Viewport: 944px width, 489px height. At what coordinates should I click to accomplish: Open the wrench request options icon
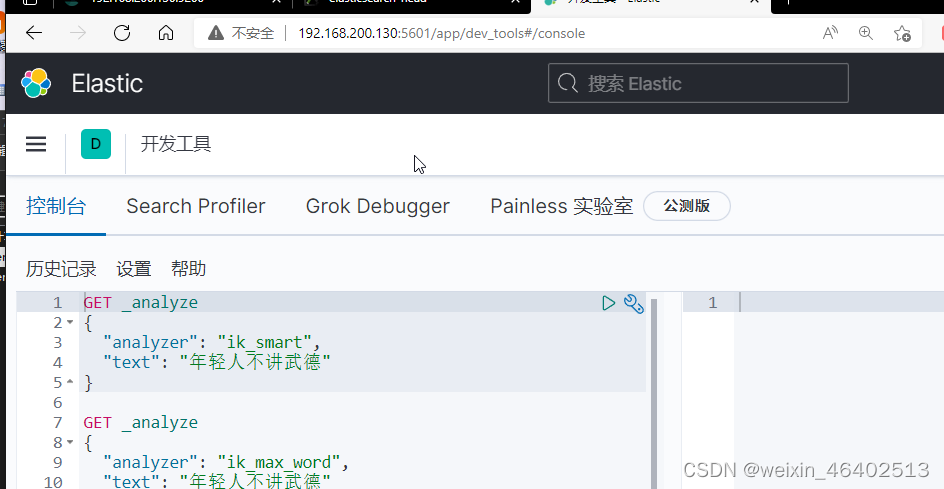pos(634,303)
